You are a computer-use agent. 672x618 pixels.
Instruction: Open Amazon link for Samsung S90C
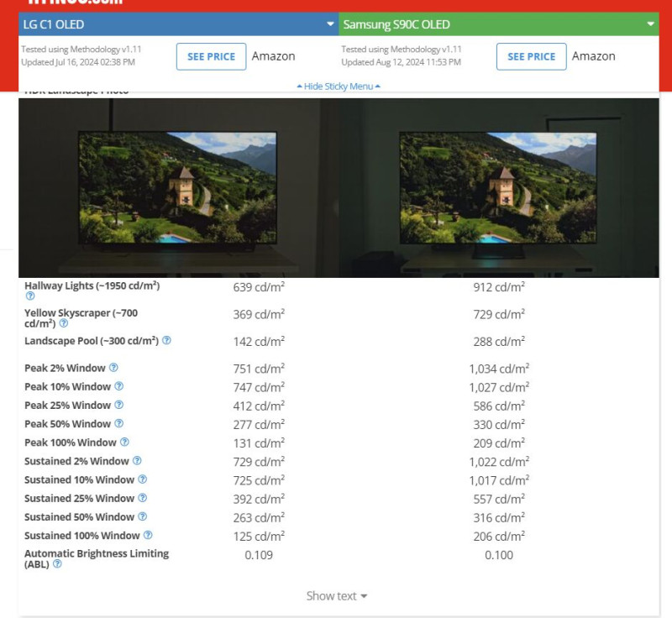[x=594, y=56]
